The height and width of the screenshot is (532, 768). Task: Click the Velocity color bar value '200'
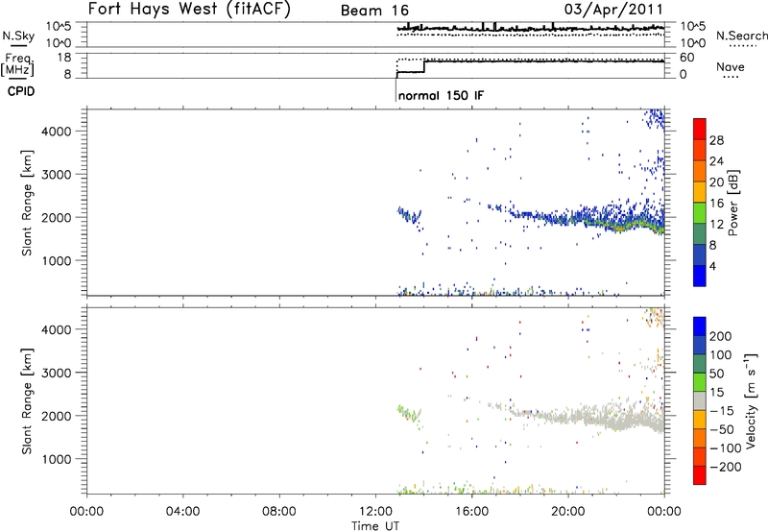[x=721, y=336]
